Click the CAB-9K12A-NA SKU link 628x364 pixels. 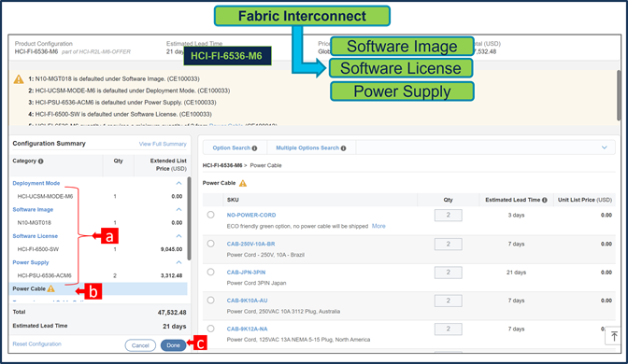[247, 329]
